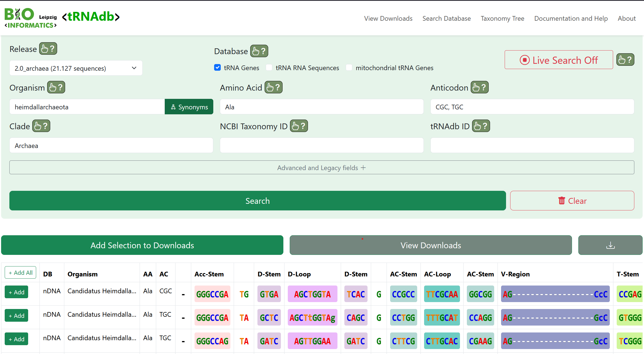
Task: Focus the Amino Acid input field
Action: pyautogui.click(x=322, y=107)
